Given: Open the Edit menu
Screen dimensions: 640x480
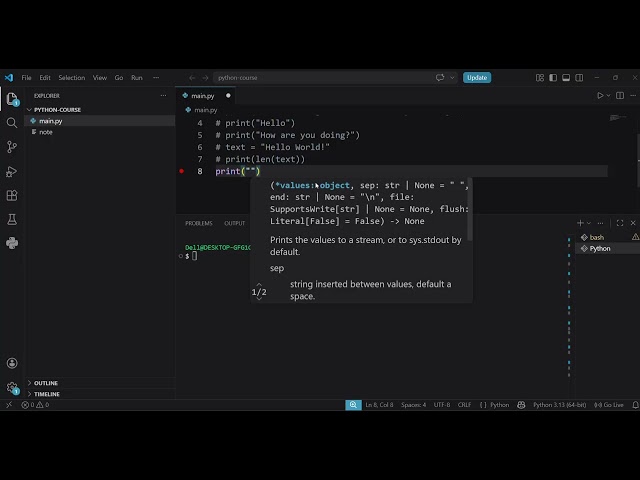Looking at the screenshot, I should [x=45, y=78].
